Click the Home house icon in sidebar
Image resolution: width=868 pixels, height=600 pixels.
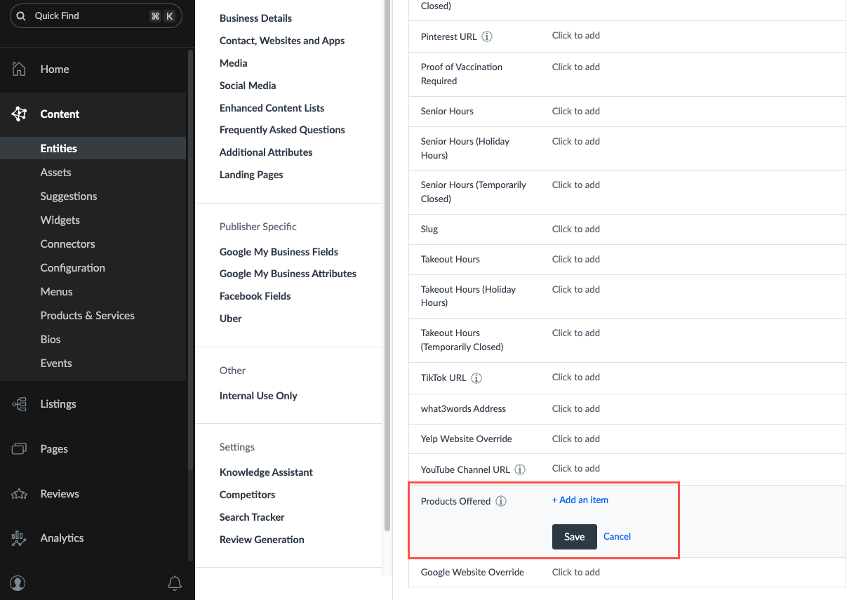pos(19,69)
